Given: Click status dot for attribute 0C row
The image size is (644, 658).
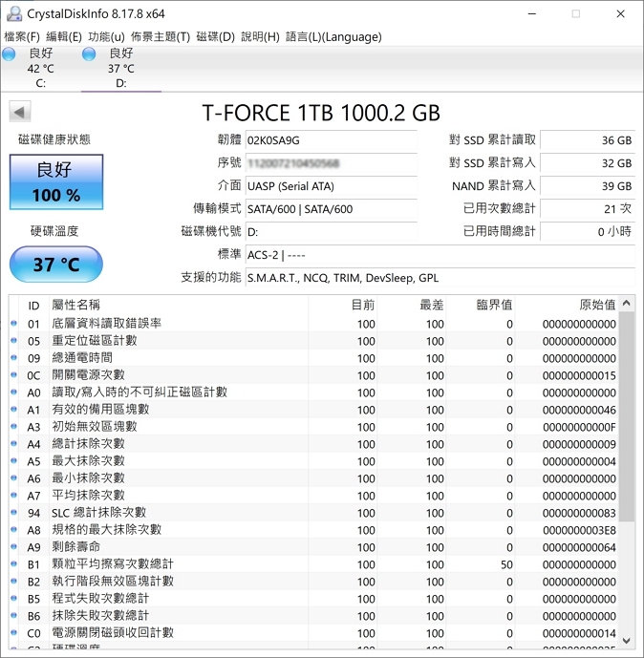Looking at the screenshot, I should point(13,375).
